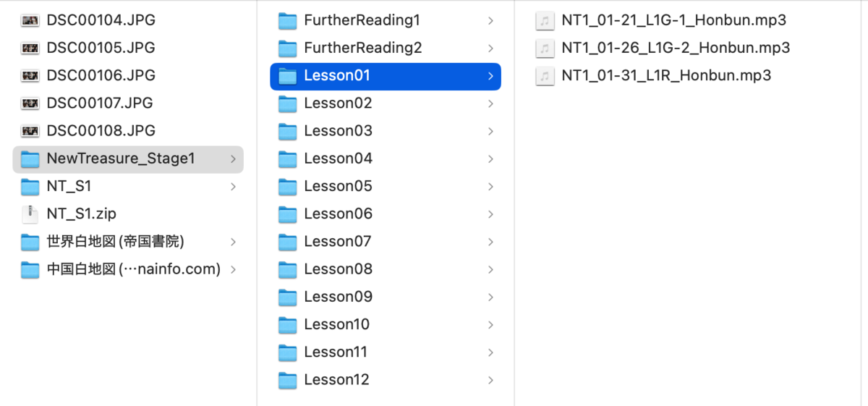Expand the 中国白地図 folder chevron
868x406 pixels.
pyautogui.click(x=233, y=269)
